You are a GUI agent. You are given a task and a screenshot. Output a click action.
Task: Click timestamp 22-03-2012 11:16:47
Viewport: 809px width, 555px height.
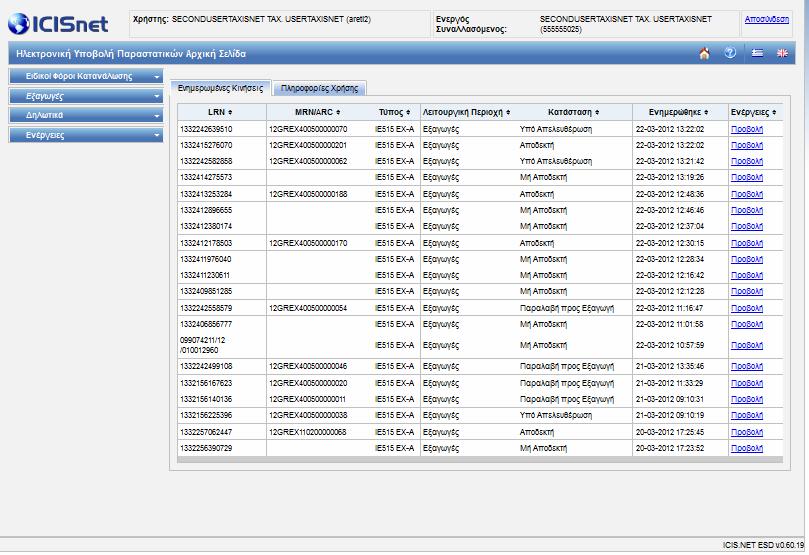[x=670, y=308]
